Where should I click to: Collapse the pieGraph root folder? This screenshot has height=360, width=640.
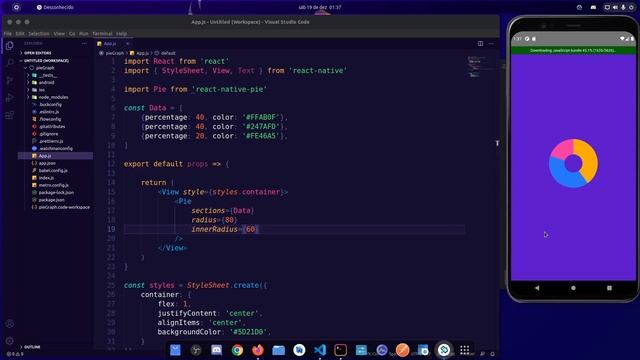(45, 68)
